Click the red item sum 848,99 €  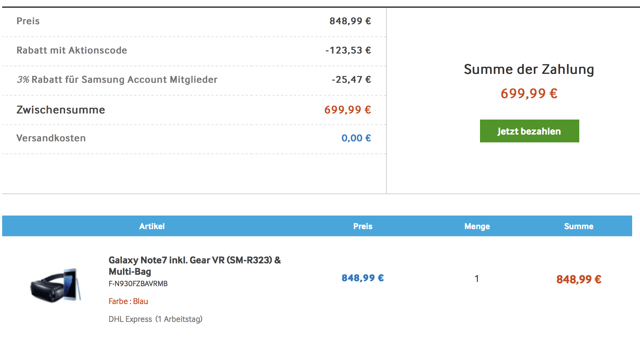(x=579, y=279)
